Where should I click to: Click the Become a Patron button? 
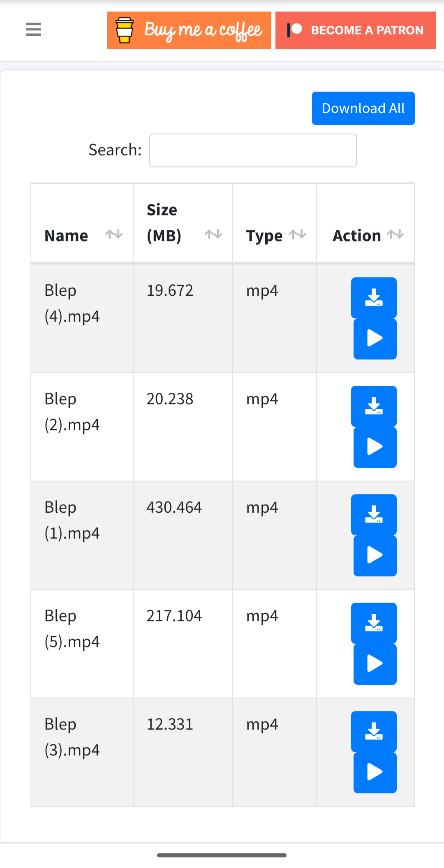click(356, 30)
